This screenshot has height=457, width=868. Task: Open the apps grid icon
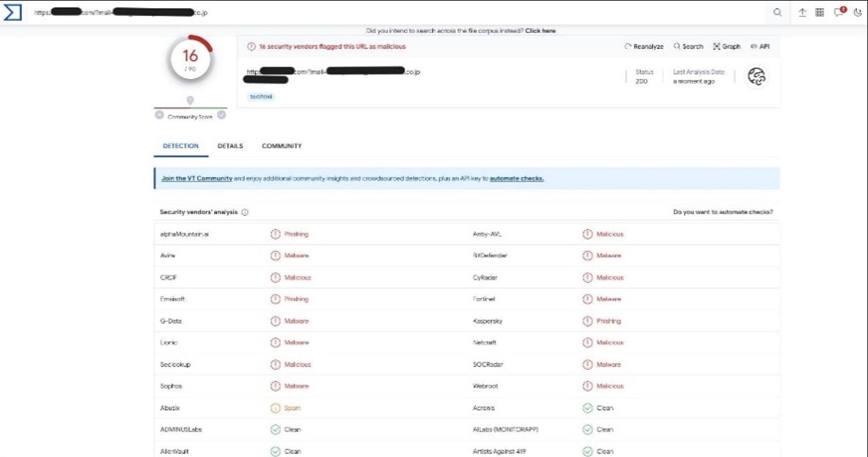820,12
